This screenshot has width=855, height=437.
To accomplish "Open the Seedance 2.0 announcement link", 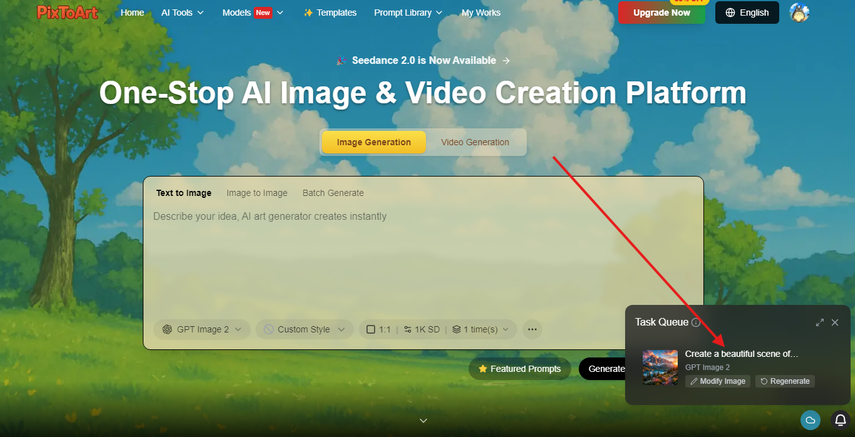I will (423, 61).
